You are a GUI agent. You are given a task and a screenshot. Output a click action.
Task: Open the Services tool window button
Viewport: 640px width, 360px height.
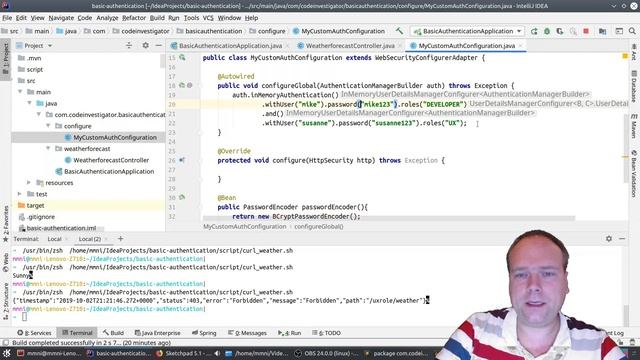tap(34, 333)
